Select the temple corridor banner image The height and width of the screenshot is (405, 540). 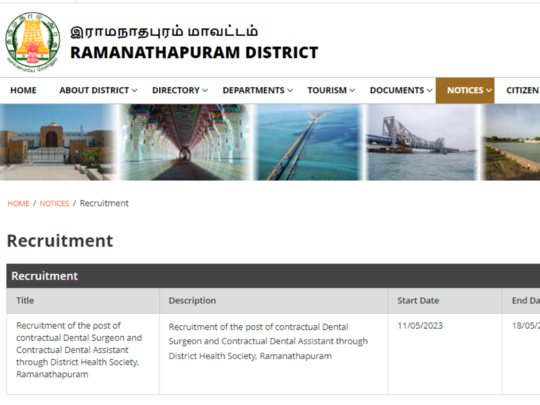(185, 142)
